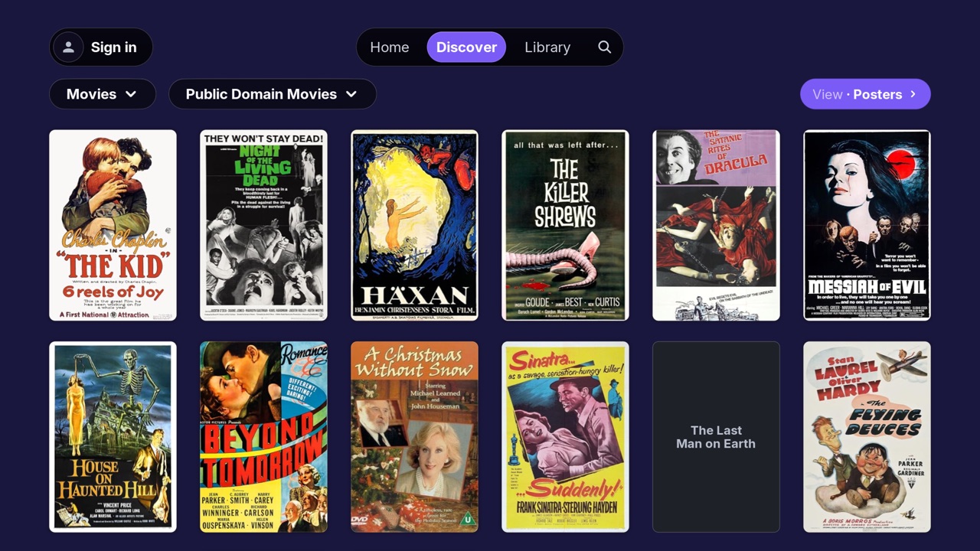Select the Discover tab

[x=466, y=47]
